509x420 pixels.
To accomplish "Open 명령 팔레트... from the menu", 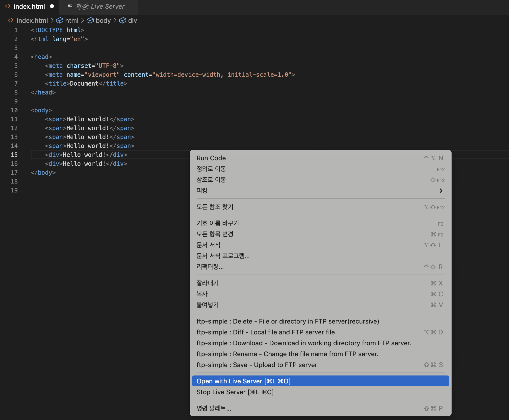I will pyautogui.click(x=214, y=408).
